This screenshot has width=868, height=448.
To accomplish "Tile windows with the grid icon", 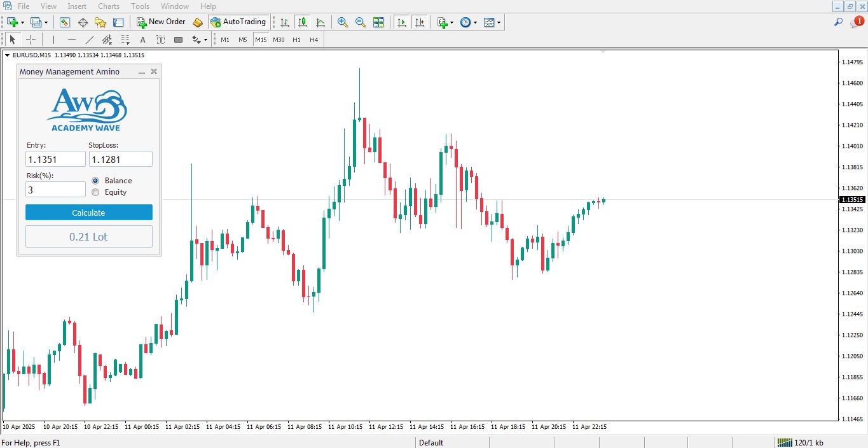I will [x=378, y=22].
